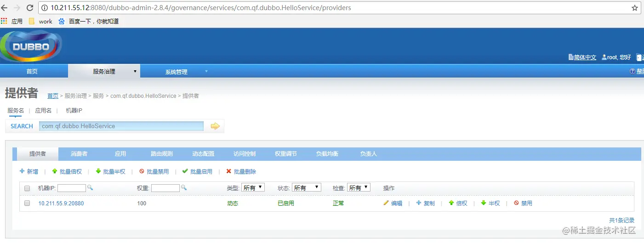The width and height of the screenshot is (644, 243).
Task: Choose 应用名 search mode
Action: (43, 110)
